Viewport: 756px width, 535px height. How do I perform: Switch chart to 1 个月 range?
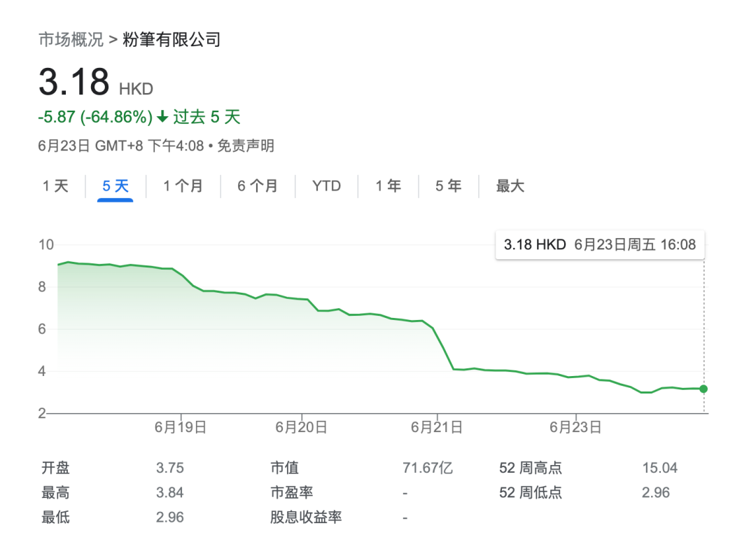(x=183, y=186)
